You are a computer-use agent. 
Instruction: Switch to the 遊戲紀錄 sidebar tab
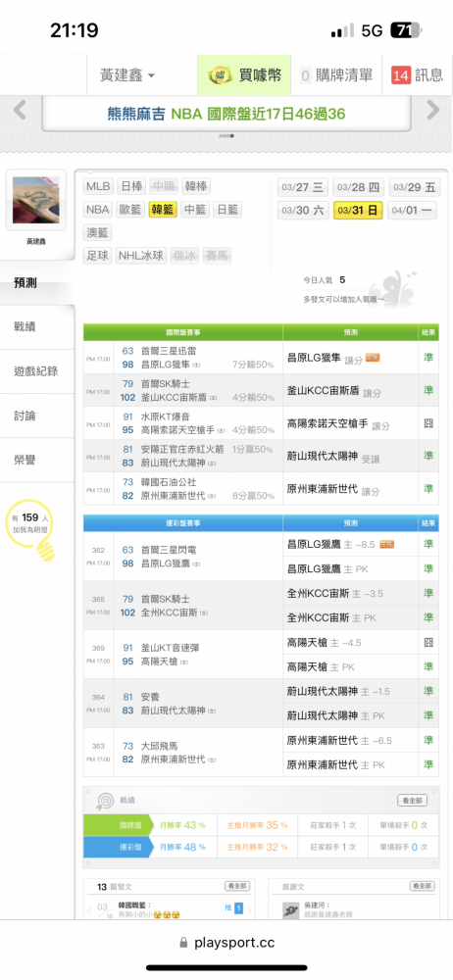point(37,371)
